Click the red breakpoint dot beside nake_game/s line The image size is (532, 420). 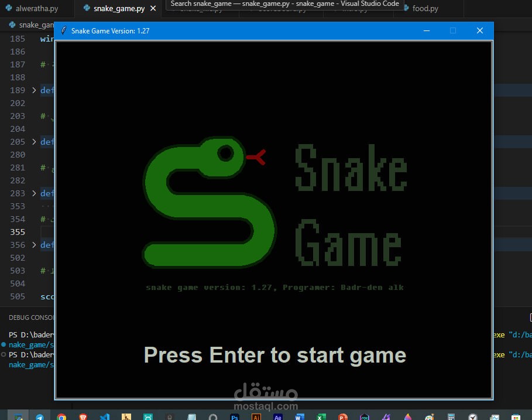(x=4, y=344)
